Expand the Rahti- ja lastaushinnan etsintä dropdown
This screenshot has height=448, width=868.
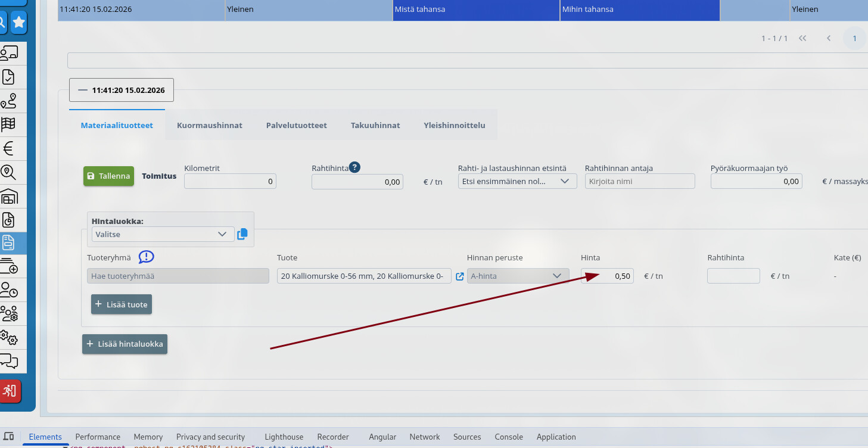tap(517, 181)
